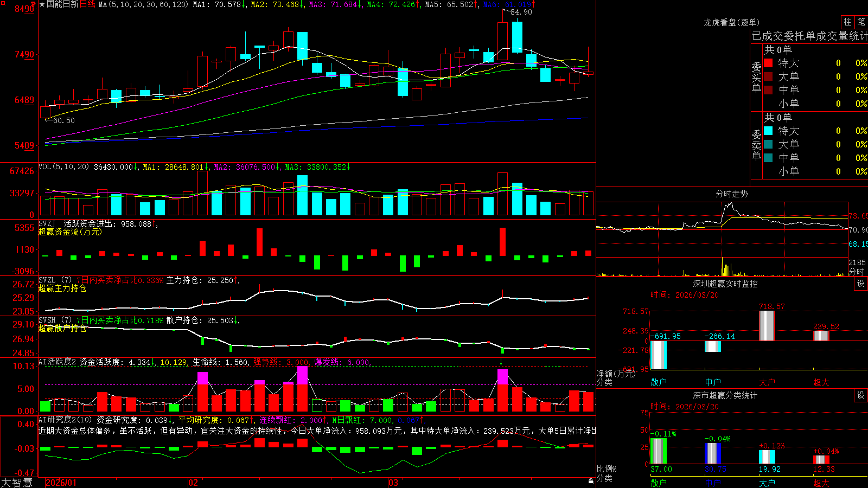Click the 超赢资金流(万元) label
The width and height of the screenshot is (868, 488).
click(x=70, y=232)
